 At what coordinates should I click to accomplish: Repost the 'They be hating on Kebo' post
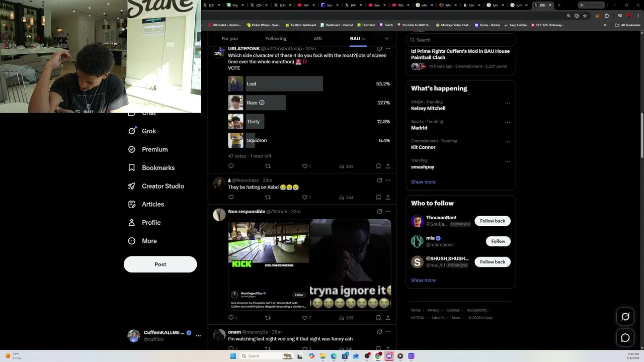click(x=268, y=197)
